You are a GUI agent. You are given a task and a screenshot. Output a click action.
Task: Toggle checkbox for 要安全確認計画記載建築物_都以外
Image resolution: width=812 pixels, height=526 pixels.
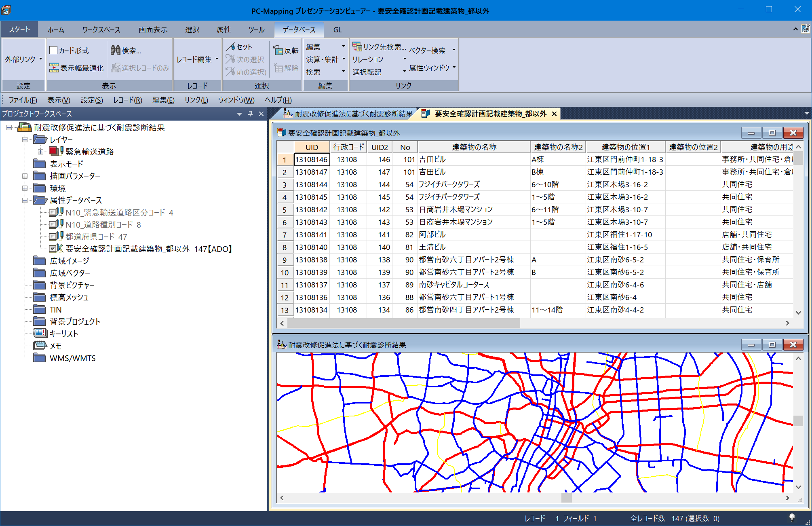point(53,249)
